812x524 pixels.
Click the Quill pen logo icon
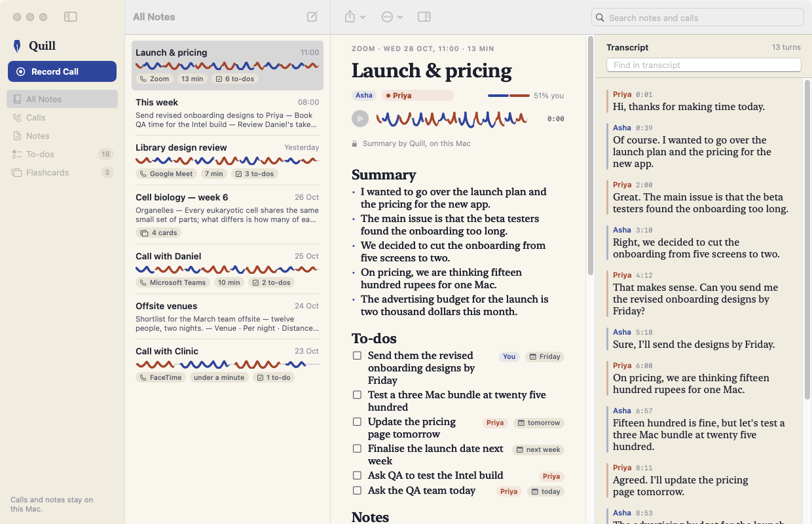point(17,46)
